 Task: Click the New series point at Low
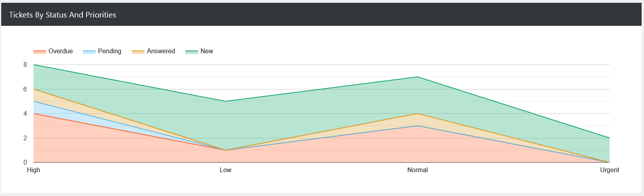coord(226,101)
